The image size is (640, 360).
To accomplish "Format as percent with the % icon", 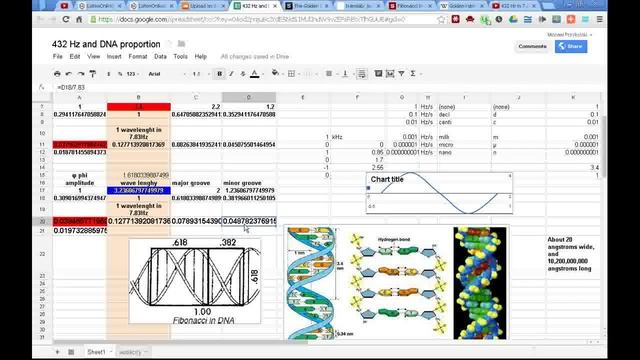I will (120, 74).
